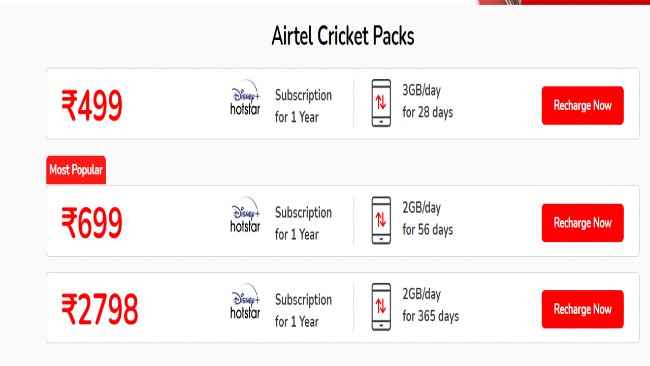Click the mobile data icon beside 365 days
650x366 pixels.
pos(381,307)
